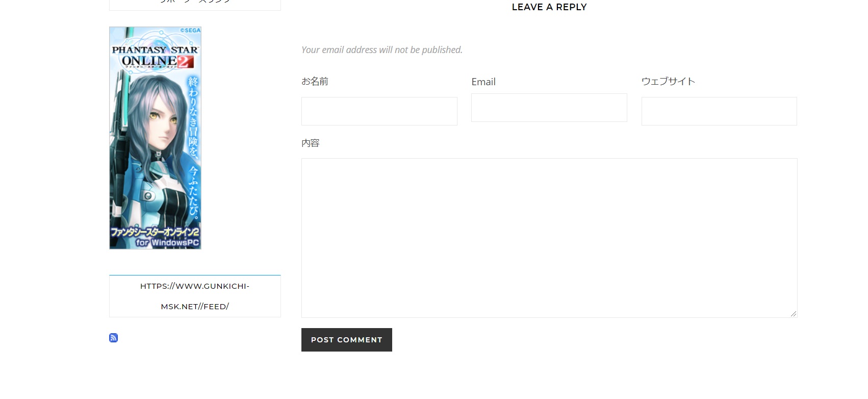868x399 pixels.
Task: Focus the お名前 name input field
Action: tap(379, 111)
